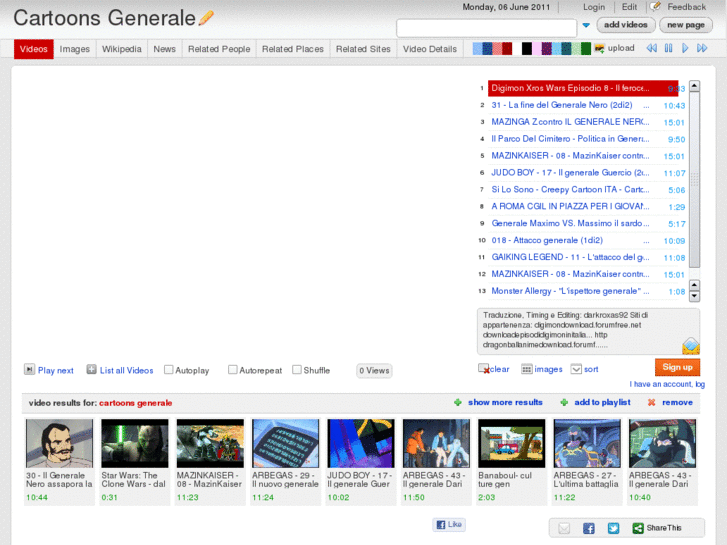Click the remove X icon

651,403
